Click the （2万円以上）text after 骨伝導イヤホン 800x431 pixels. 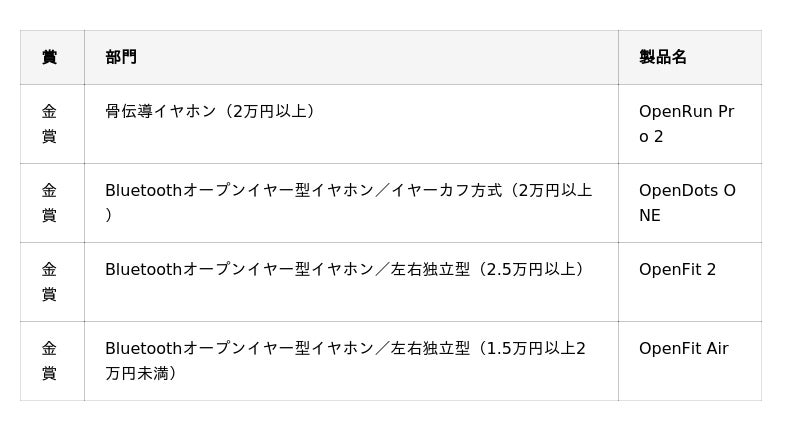(268, 111)
